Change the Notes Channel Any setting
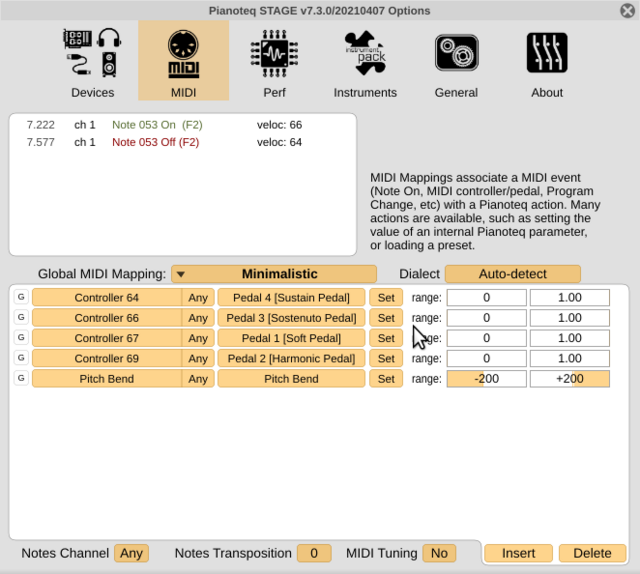640x574 pixels. click(131, 553)
